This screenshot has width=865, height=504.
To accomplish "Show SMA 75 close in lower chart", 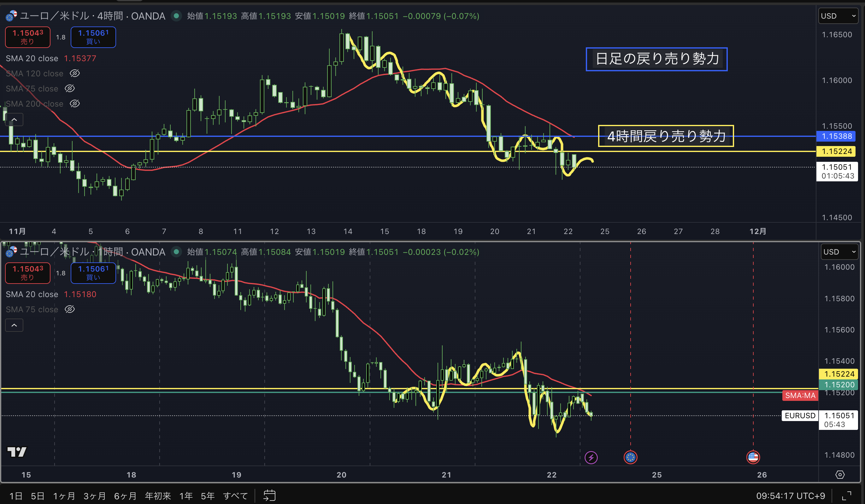I will click(70, 309).
